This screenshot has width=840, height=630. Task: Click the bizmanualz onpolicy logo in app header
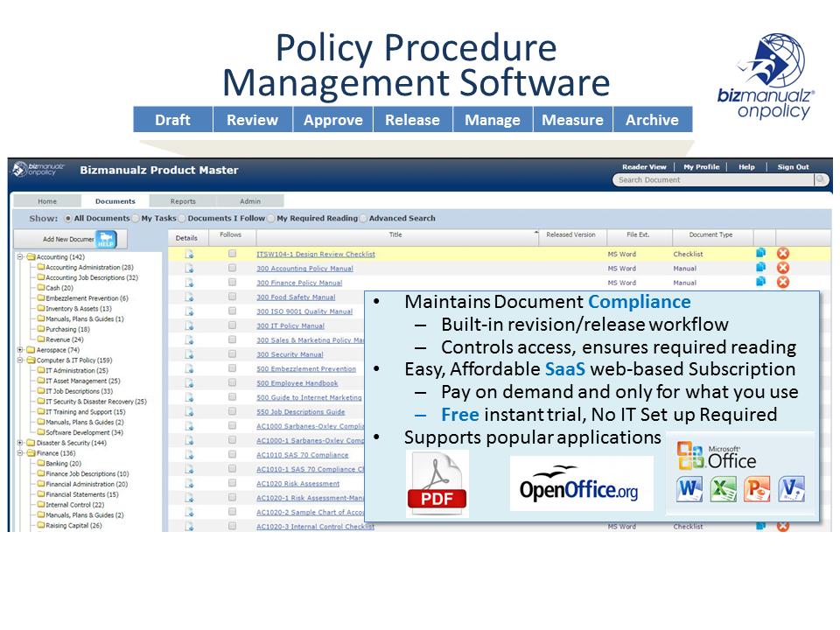(x=38, y=170)
